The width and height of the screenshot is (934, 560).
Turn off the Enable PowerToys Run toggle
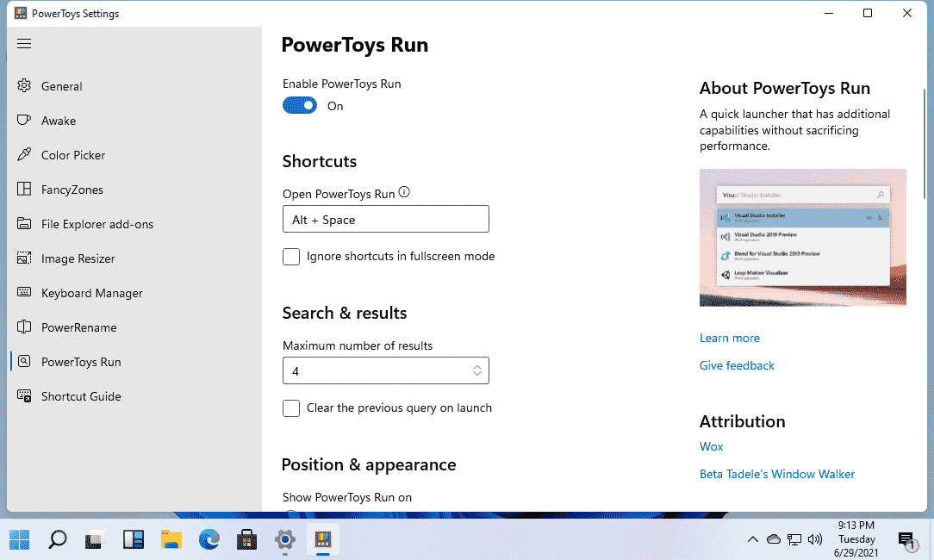click(300, 105)
